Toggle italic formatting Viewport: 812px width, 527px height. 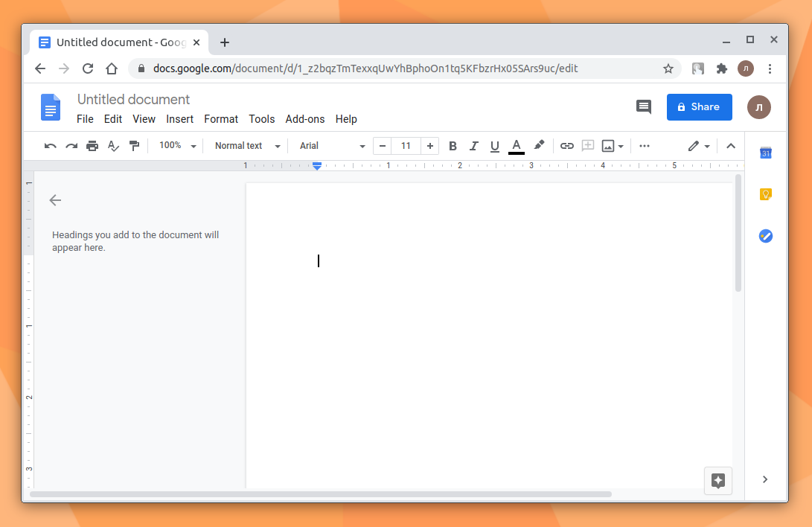pyautogui.click(x=473, y=146)
